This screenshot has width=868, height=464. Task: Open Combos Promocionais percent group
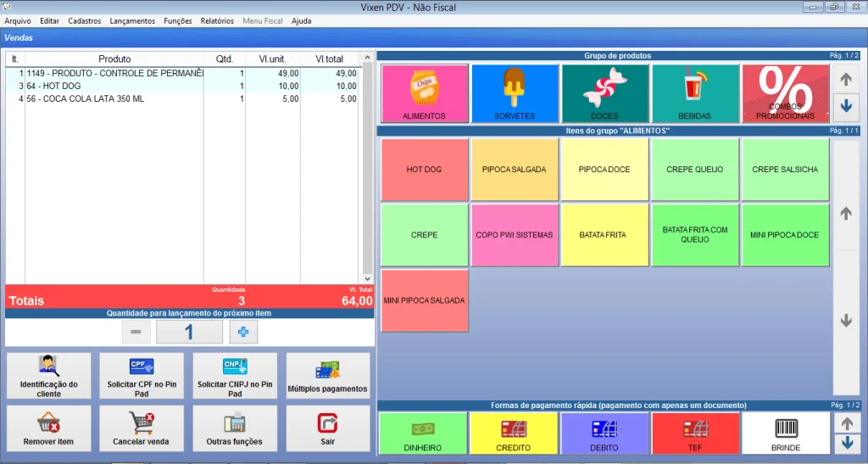pyautogui.click(x=785, y=93)
